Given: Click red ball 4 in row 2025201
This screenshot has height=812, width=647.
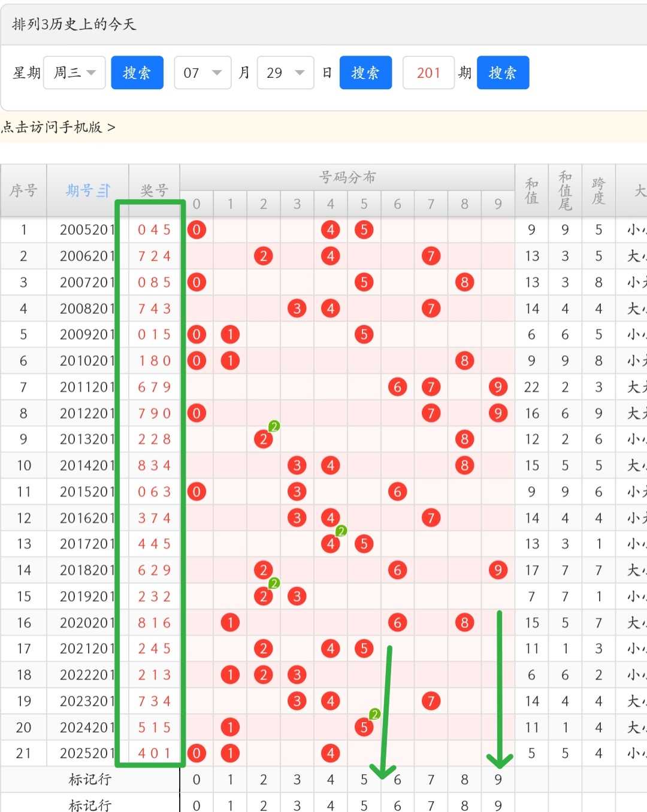Looking at the screenshot, I should point(330,753).
